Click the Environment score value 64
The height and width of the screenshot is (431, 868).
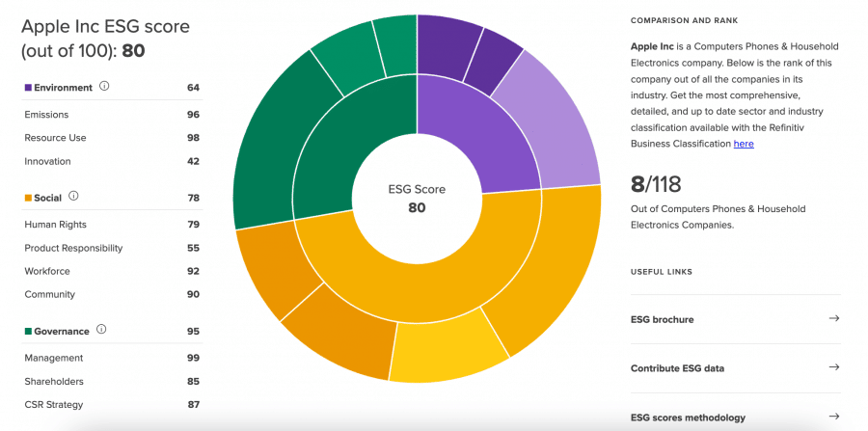tap(193, 88)
